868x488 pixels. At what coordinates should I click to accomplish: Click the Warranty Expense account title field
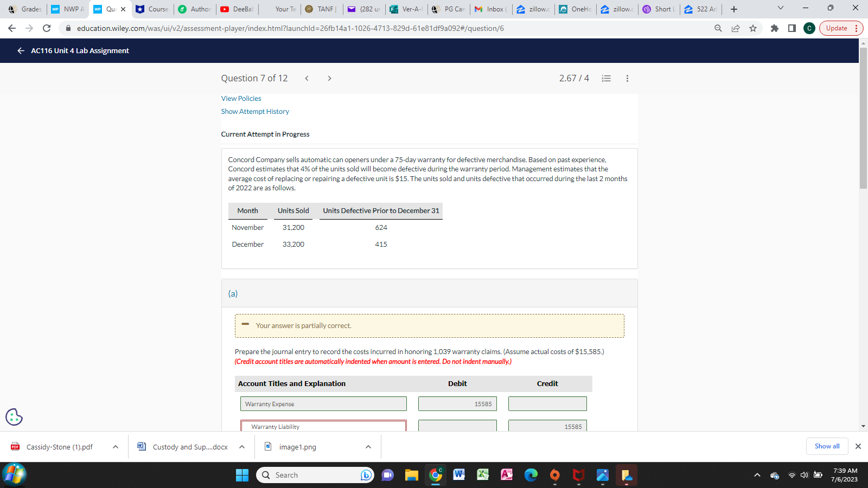point(323,404)
